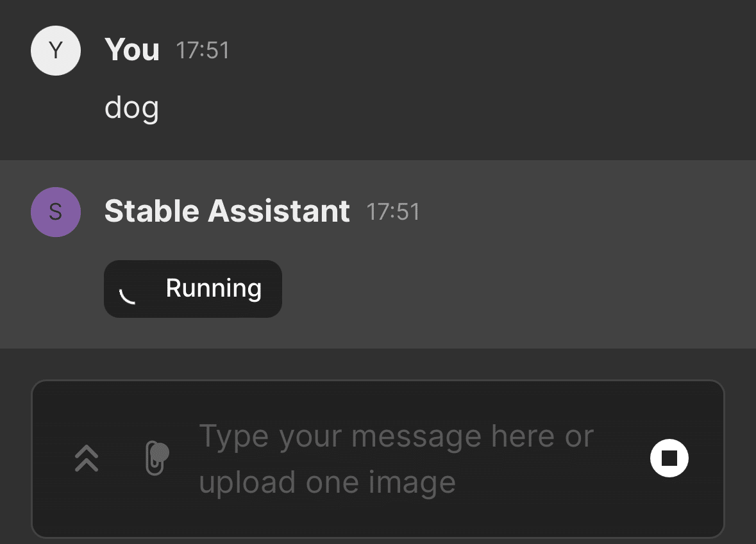Select the Stable Assistant sender name

tap(227, 211)
